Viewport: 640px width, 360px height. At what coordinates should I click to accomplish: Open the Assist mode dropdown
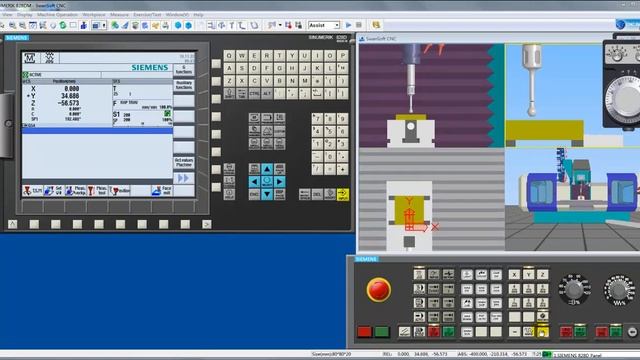tap(324, 25)
